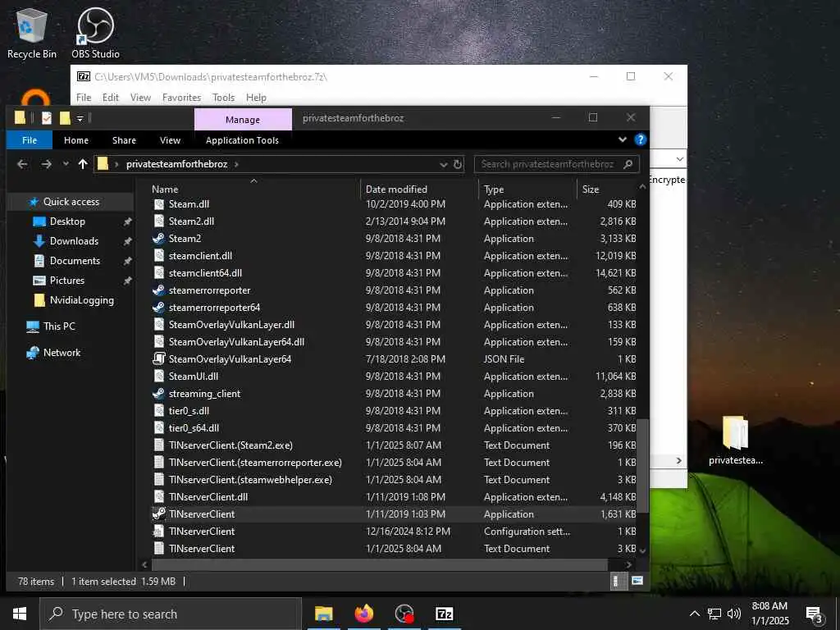840x630 pixels.
Task: Navigate back in File Explorer
Action: [x=22, y=164]
